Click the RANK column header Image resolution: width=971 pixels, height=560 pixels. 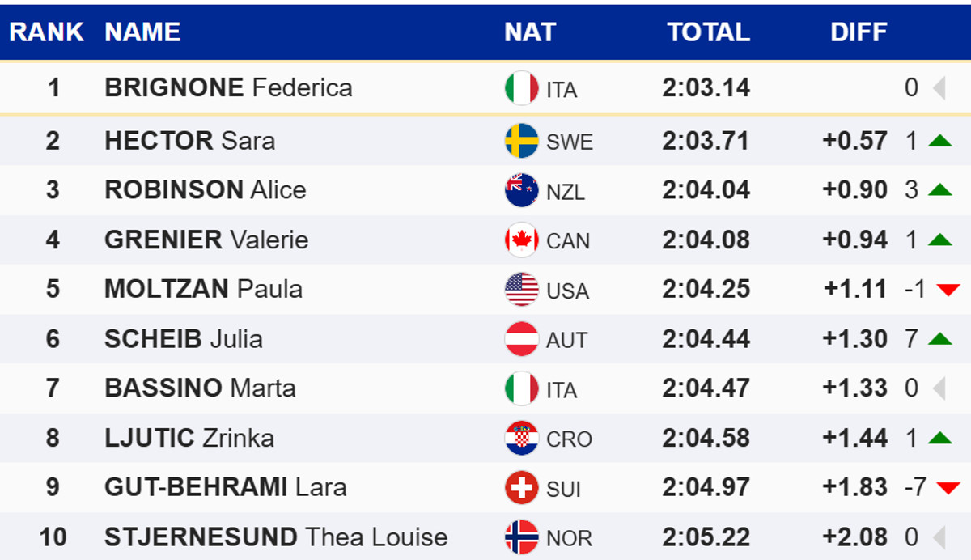tap(46, 32)
